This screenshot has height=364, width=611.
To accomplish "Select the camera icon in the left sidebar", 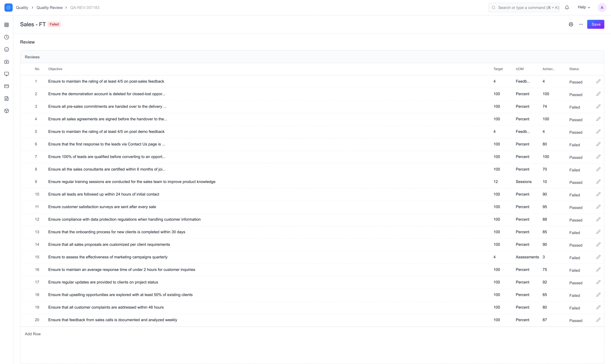I will coord(7,62).
